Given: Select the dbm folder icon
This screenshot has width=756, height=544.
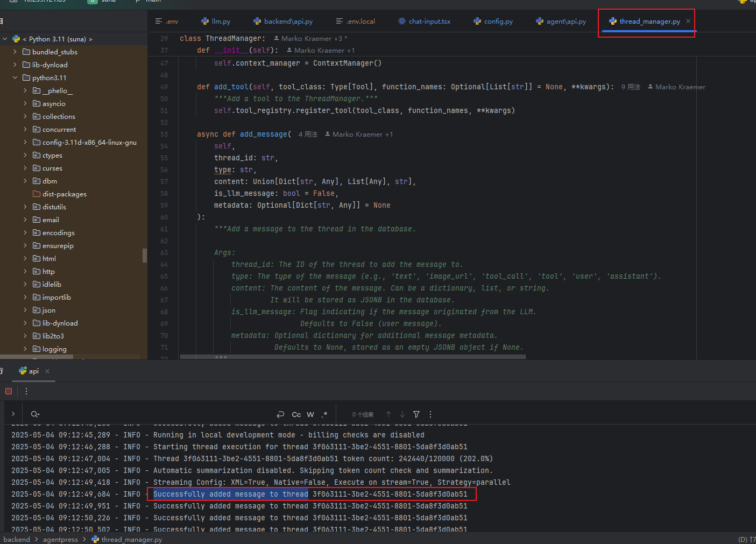Looking at the screenshot, I should (x=37, y=181).
